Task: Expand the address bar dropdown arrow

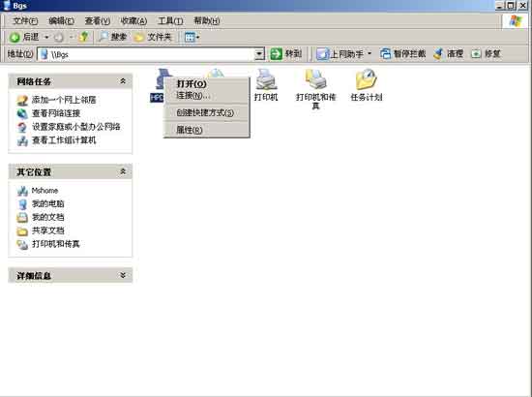Action: click(x=259, y=54)
